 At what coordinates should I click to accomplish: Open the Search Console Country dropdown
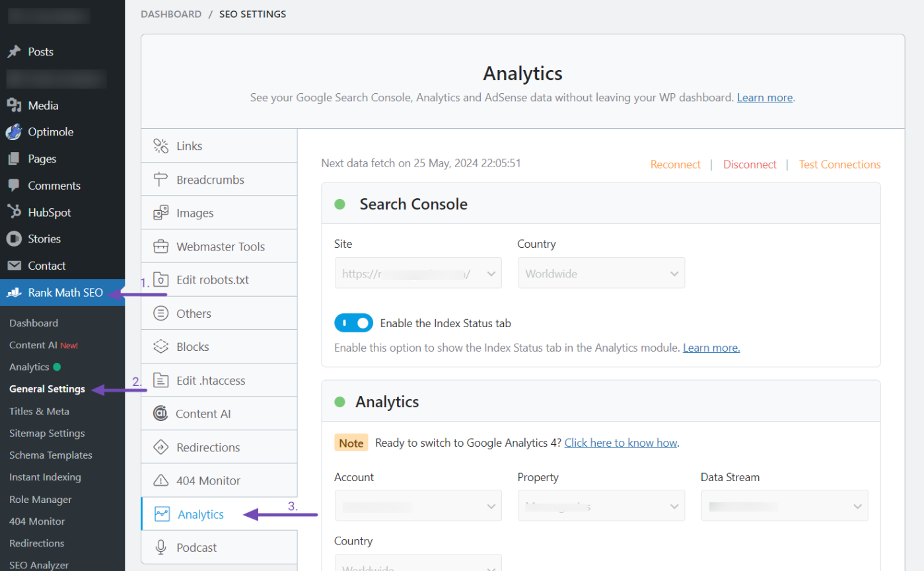click(601, 273)
